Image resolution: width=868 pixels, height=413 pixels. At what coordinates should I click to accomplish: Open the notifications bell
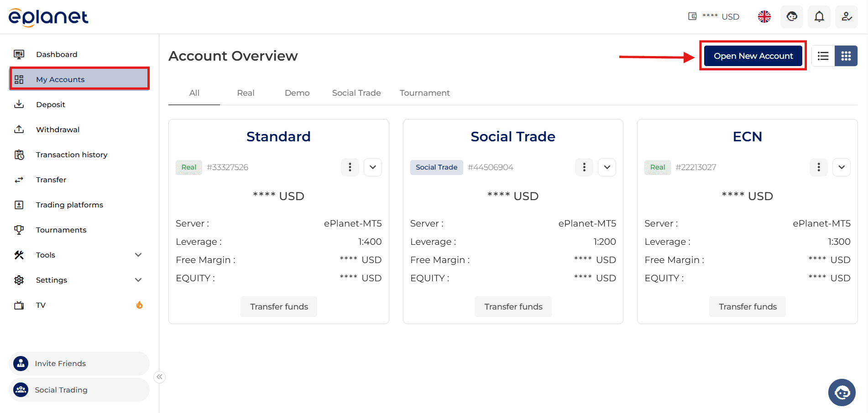[819, 16]
